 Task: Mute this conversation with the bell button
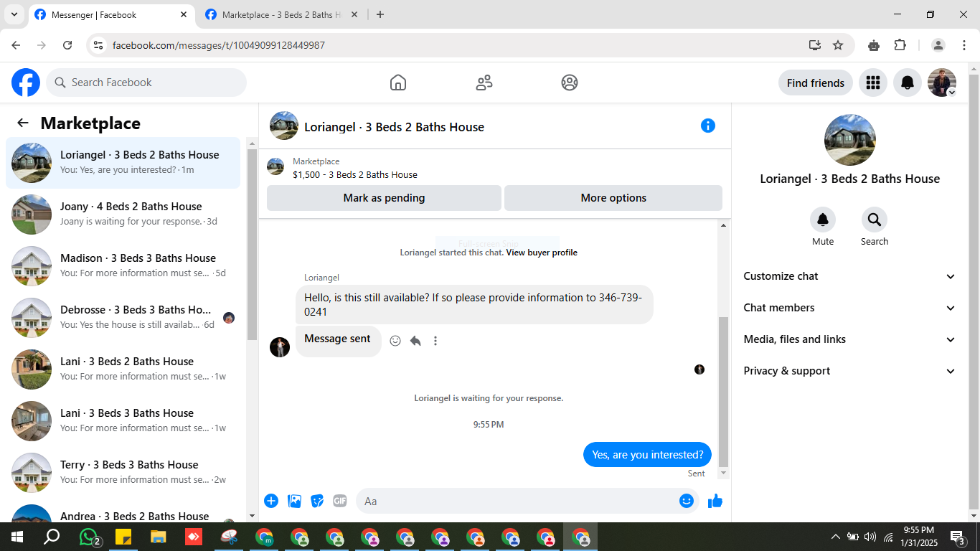[823, 220]
